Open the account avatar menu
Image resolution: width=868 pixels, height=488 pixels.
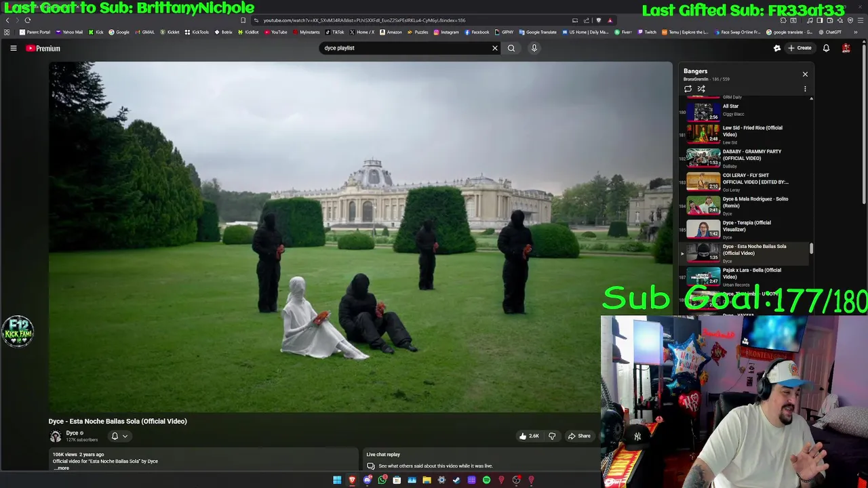tap(846, 48)
